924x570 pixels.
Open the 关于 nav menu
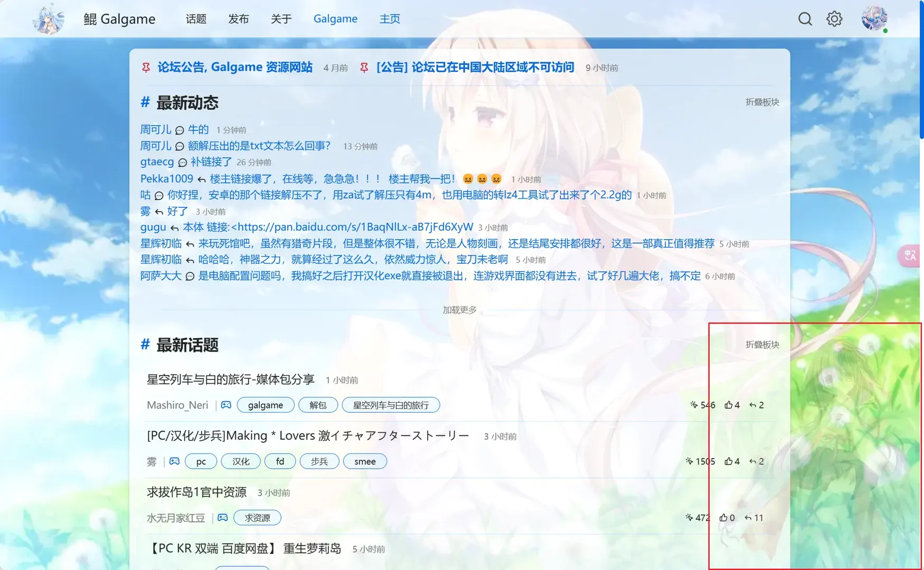point(281,19)
